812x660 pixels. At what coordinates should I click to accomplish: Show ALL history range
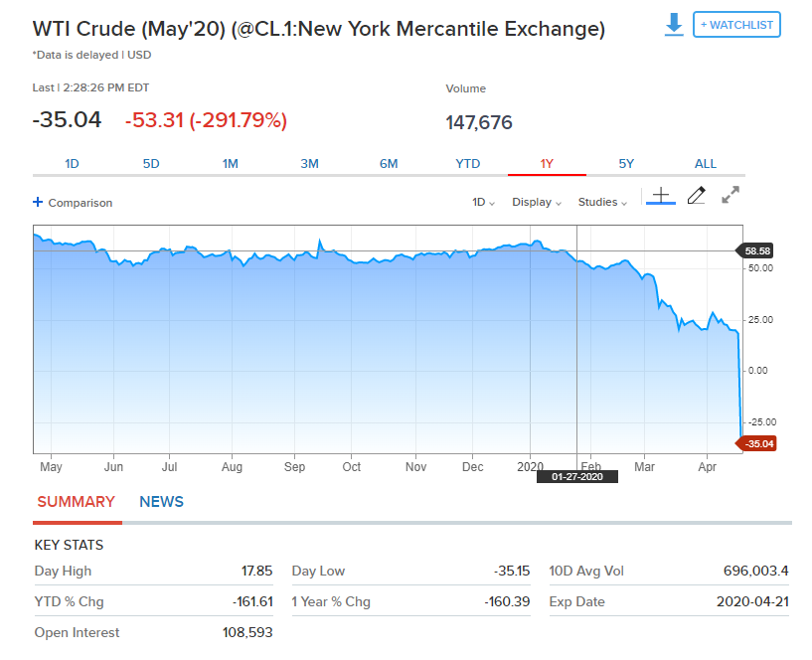pos(706,164)
